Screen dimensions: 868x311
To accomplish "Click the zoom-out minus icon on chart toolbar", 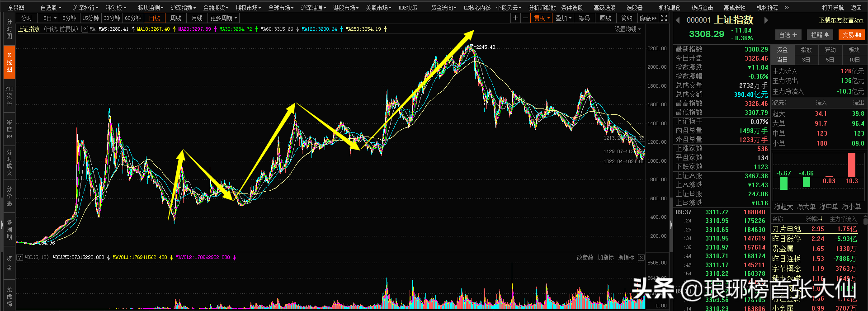I will coord(525,18).
